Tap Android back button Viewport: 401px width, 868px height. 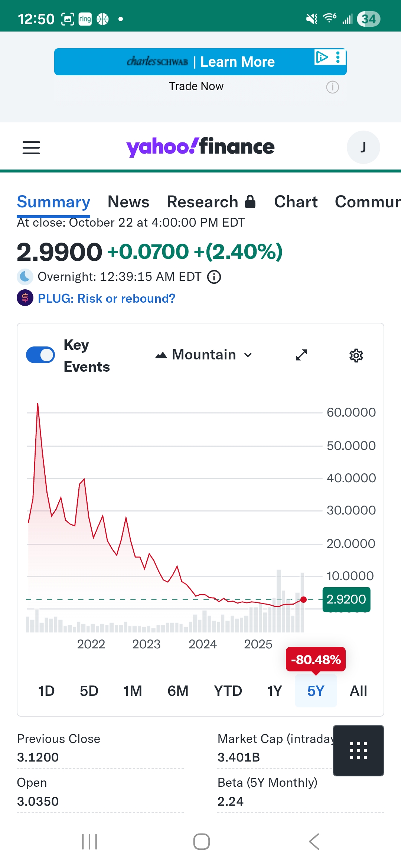[314, 842]
